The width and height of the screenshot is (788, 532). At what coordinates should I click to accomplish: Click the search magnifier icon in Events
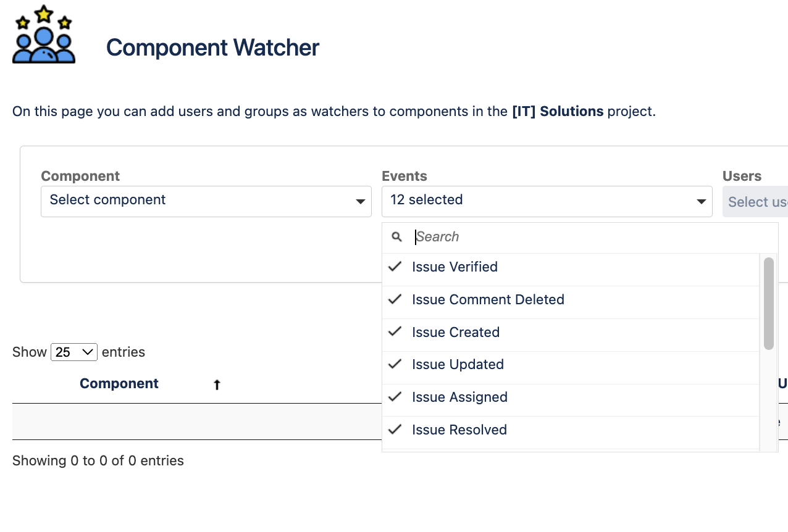tap(397, 237)
